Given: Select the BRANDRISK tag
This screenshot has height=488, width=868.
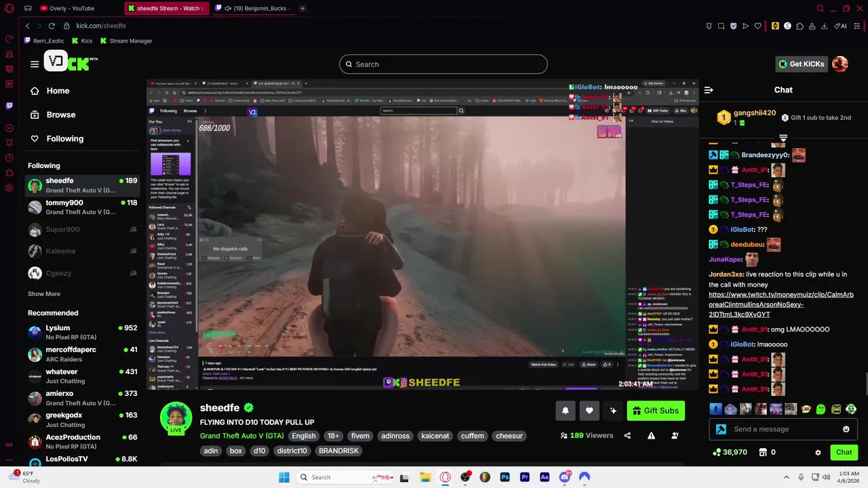Looking at the screenshot, I should 338,451.
